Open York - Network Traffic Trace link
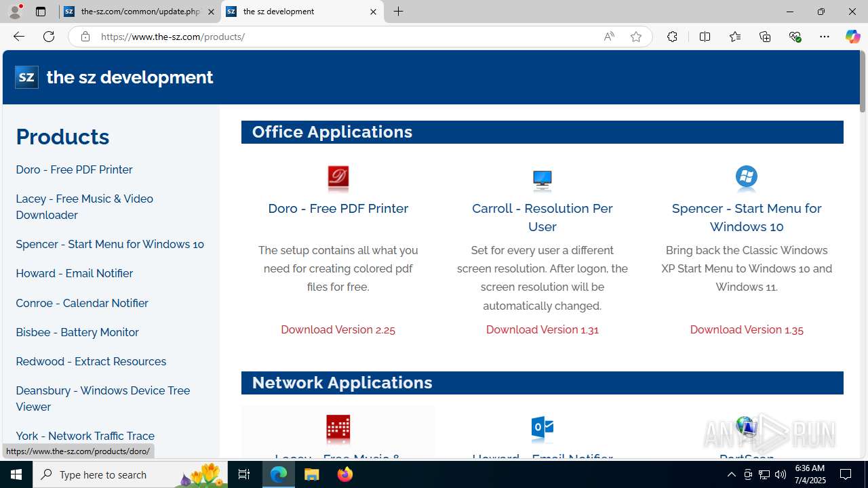 (x=85, y=436)
